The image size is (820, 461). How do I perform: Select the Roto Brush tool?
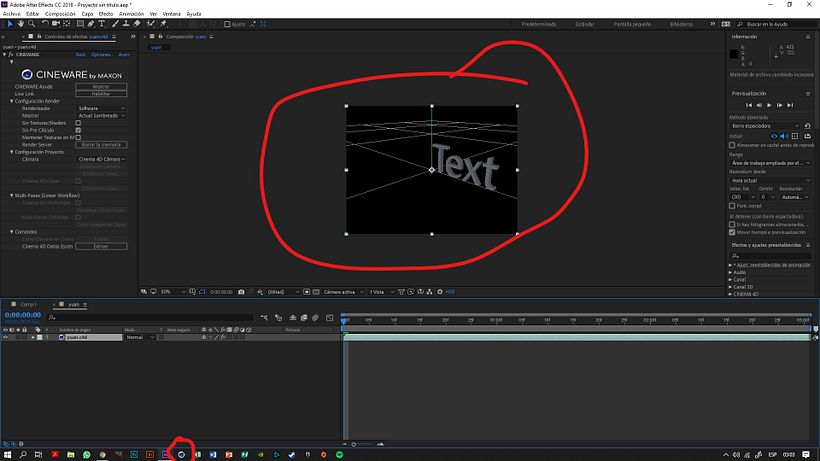(151, 24)
